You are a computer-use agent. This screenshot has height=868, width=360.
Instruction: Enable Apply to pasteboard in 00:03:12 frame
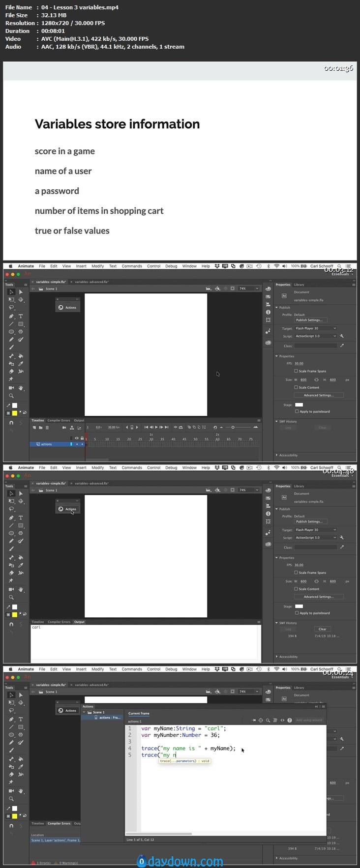pyautogui.click(x=297, y=411)
